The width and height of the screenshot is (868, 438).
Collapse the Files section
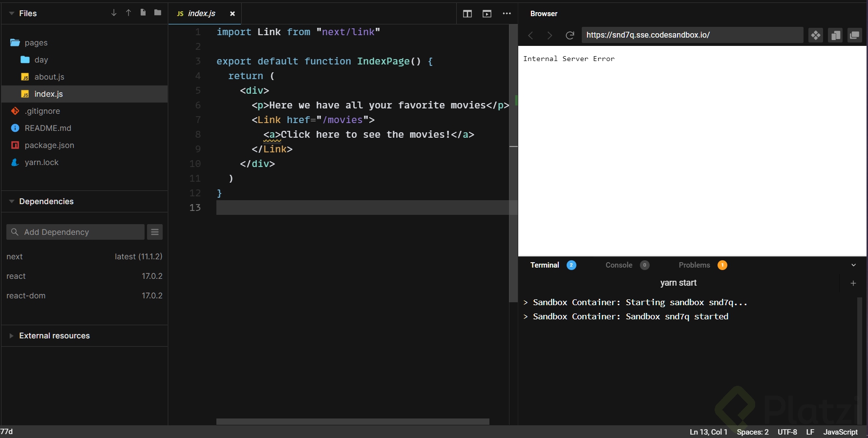pos(12,14)
